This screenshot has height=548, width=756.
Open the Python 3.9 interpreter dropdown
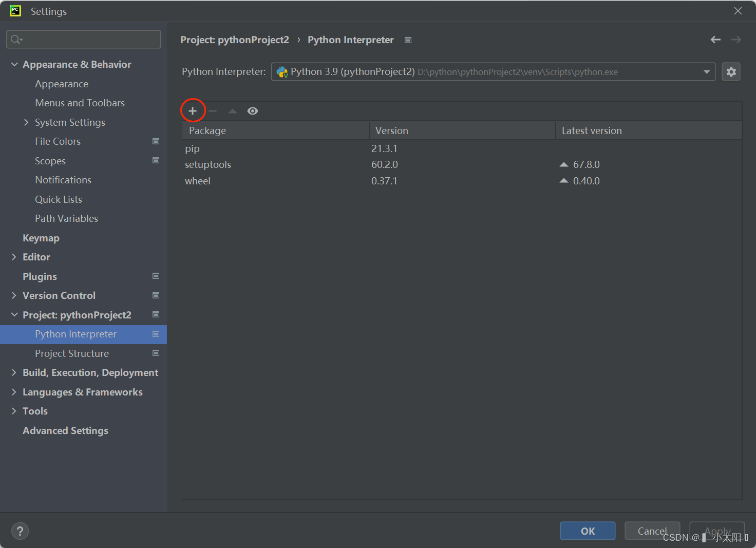tap(707, 71)
